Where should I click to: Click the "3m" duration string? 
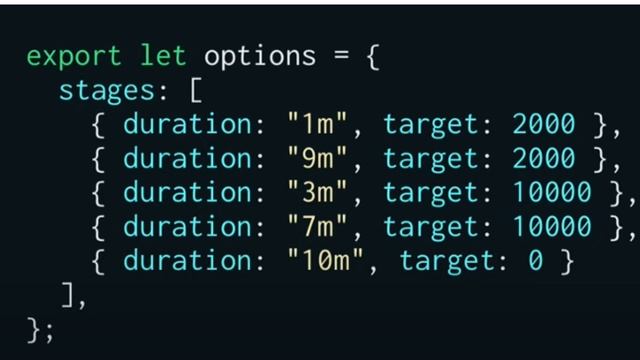pos(317,191)
